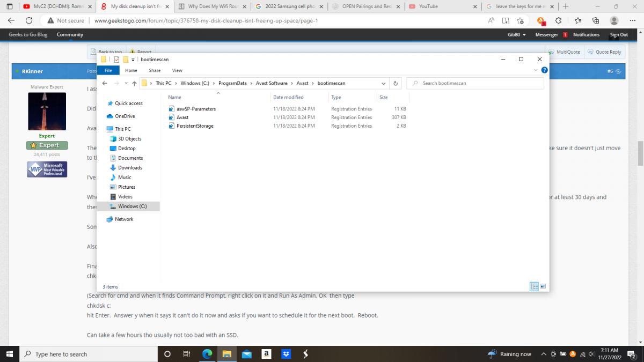Open the Collections icon in Edge
This screenshot has width=644, height=362.
coord(596,20)
